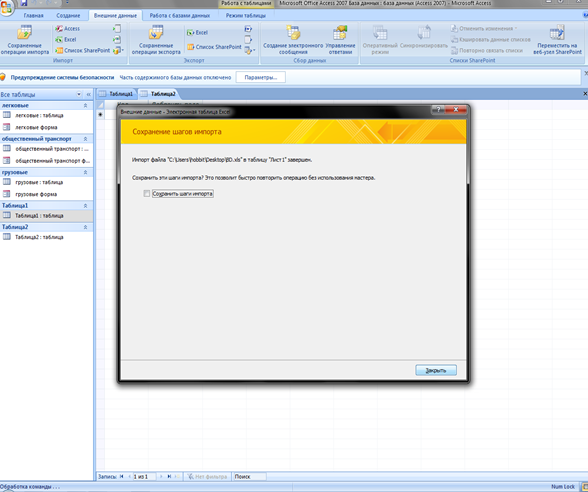Screen dimensions: 588x492
Task: Switch to Таблица1 document tab
Action: tap(117, 94)
